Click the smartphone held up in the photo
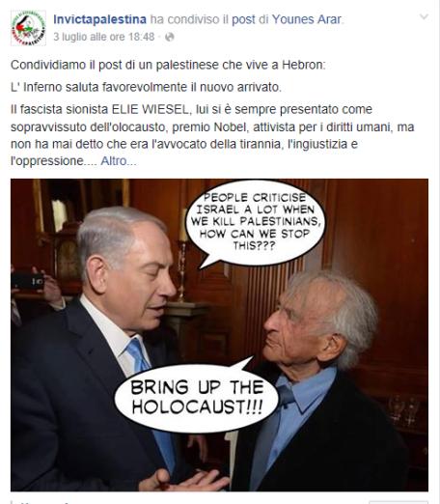Image resolution: width=440 pixels, height=504 pixels. 27,281
